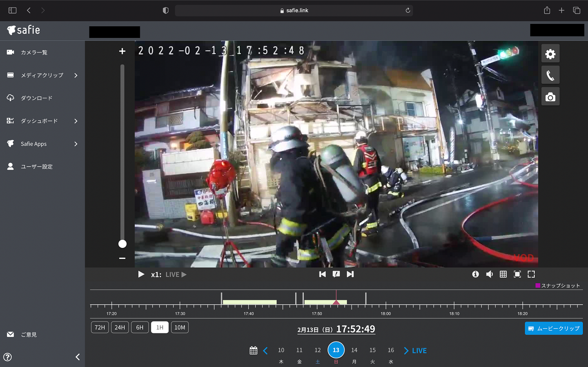Screen dimensions: 588x367
Task: Open the info icon below video
Action: (x=475, y=274)
